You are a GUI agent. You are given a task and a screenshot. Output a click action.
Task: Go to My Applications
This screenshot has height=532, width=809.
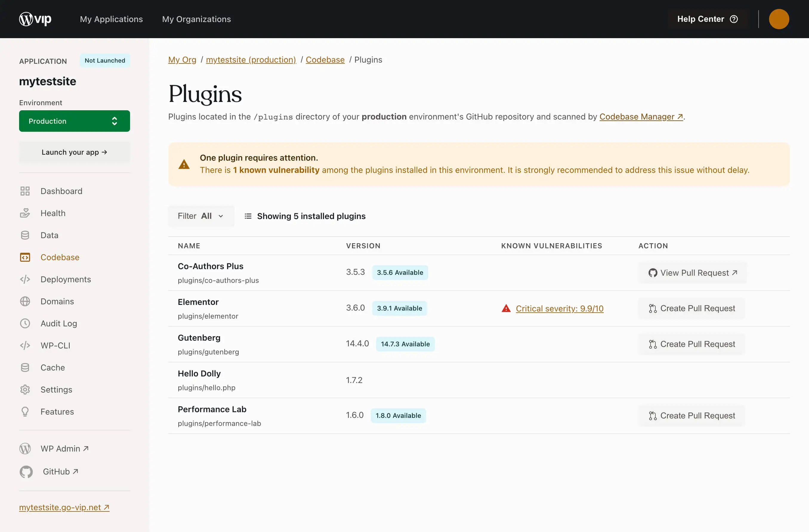111,19
